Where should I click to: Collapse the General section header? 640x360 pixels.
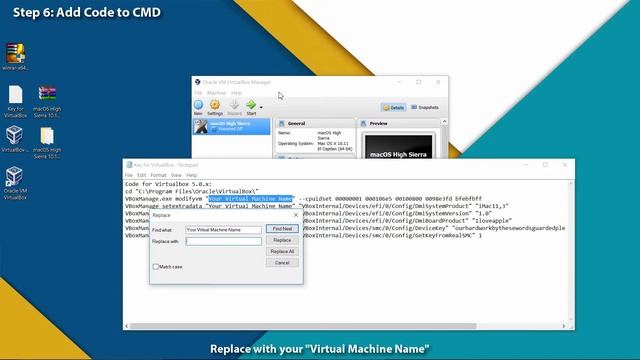pyautogui.click(x=315, y=123)
